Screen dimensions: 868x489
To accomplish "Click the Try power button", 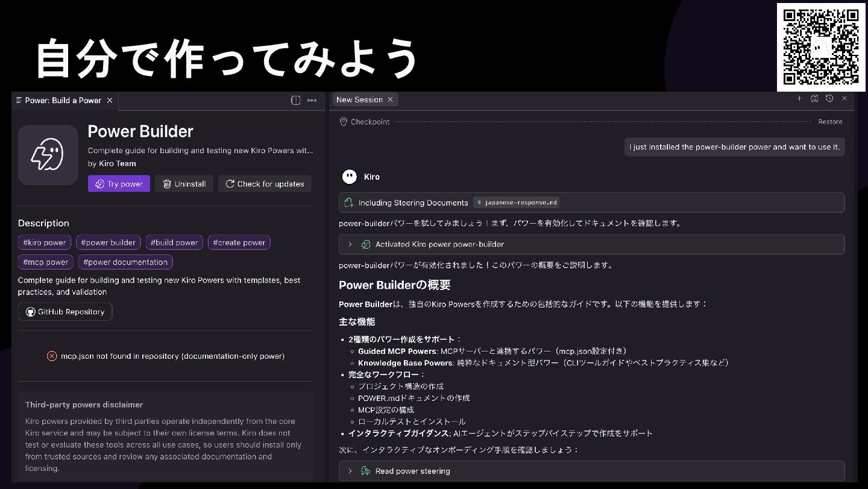I will (x=119, y=184).
